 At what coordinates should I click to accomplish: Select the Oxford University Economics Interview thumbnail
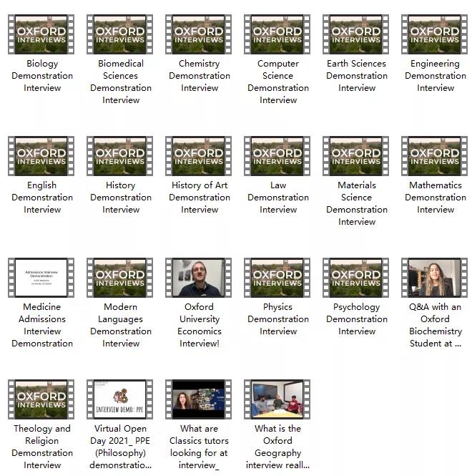[198, 278]
